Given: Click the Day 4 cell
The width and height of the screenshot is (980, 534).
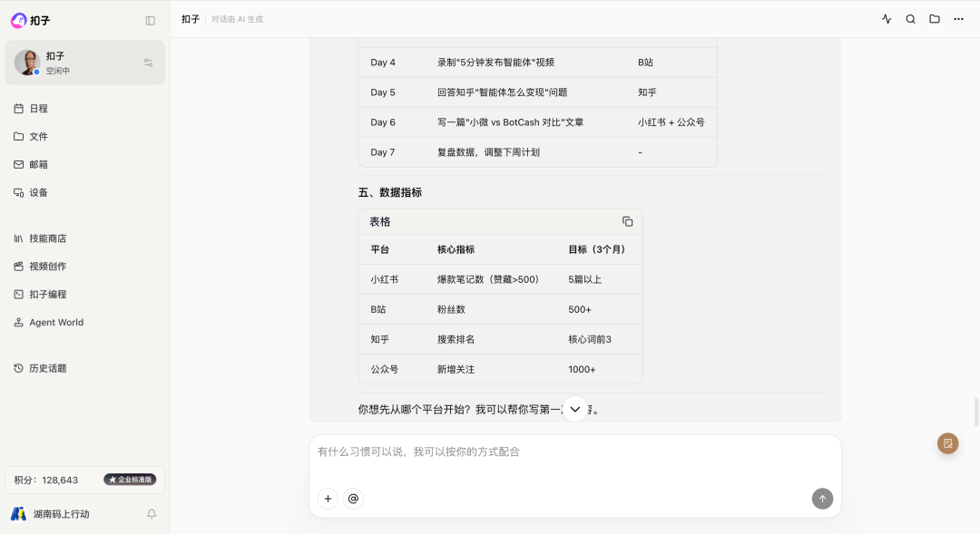Looking at the screenshot, I should [383, 63].
